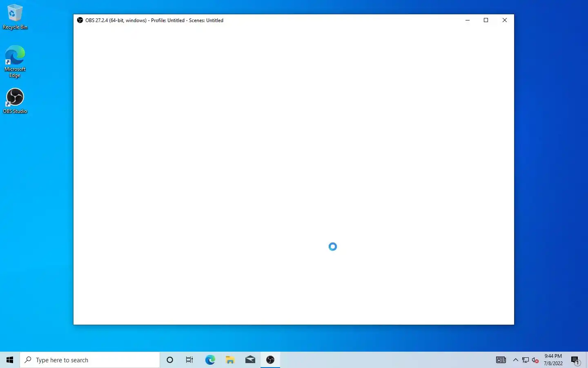Close the OBS window
Image resolution: width=588 pixels, height=368 pixels.
pos(505,20)
